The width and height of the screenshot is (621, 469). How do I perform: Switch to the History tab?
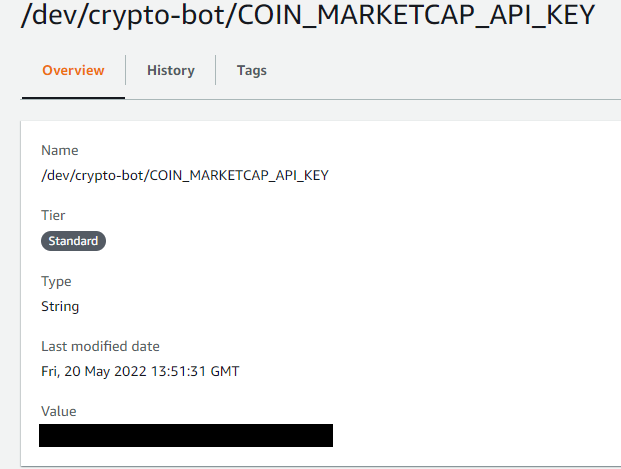[170, 70]
